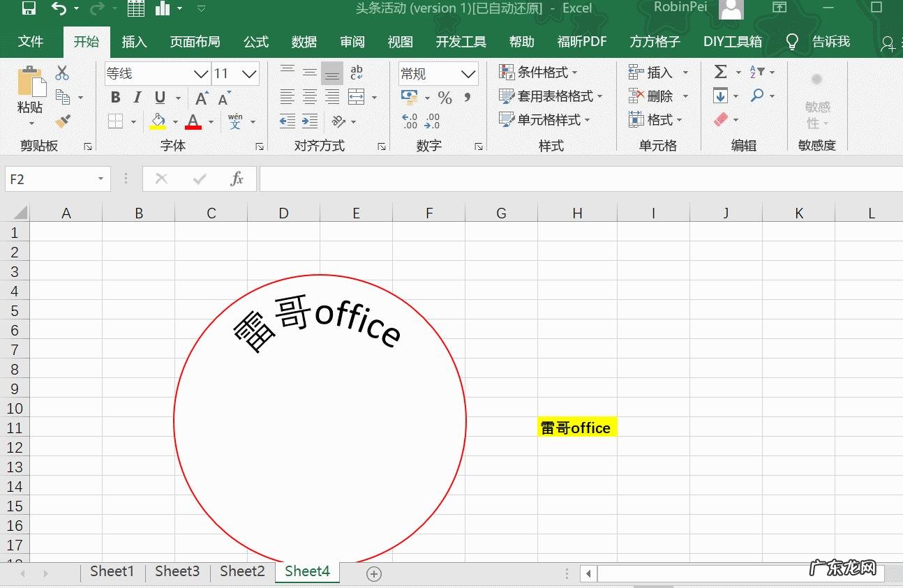The image size is (903, 588).
Task: Open the Sheet2 worksheet tab
Action: point(241,571)
